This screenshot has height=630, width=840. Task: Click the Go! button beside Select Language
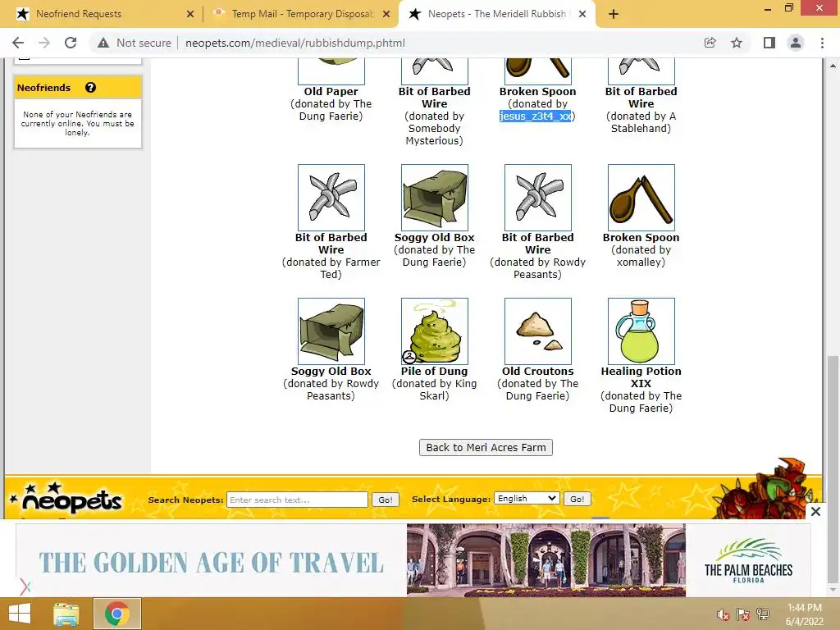[x=577, y=499]
